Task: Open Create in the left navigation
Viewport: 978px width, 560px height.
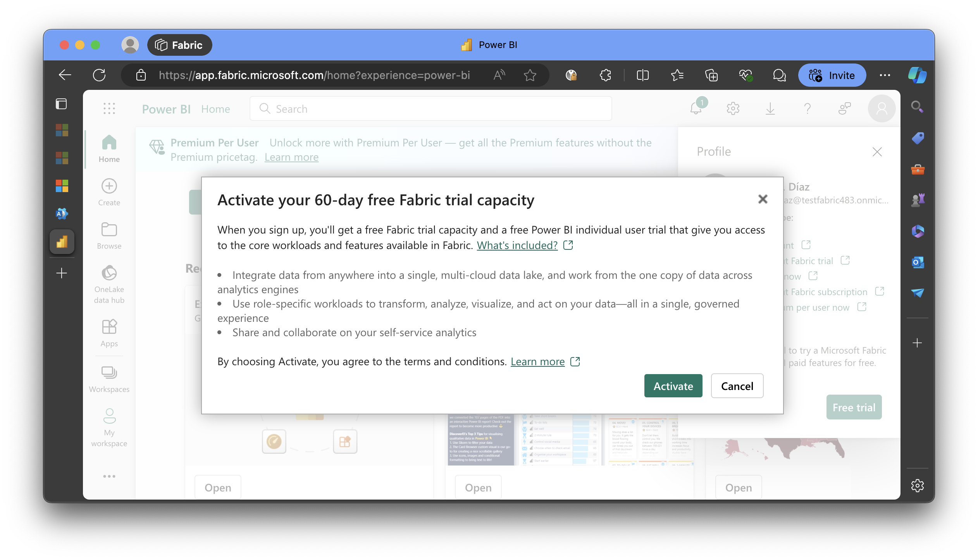Action: 109,192
